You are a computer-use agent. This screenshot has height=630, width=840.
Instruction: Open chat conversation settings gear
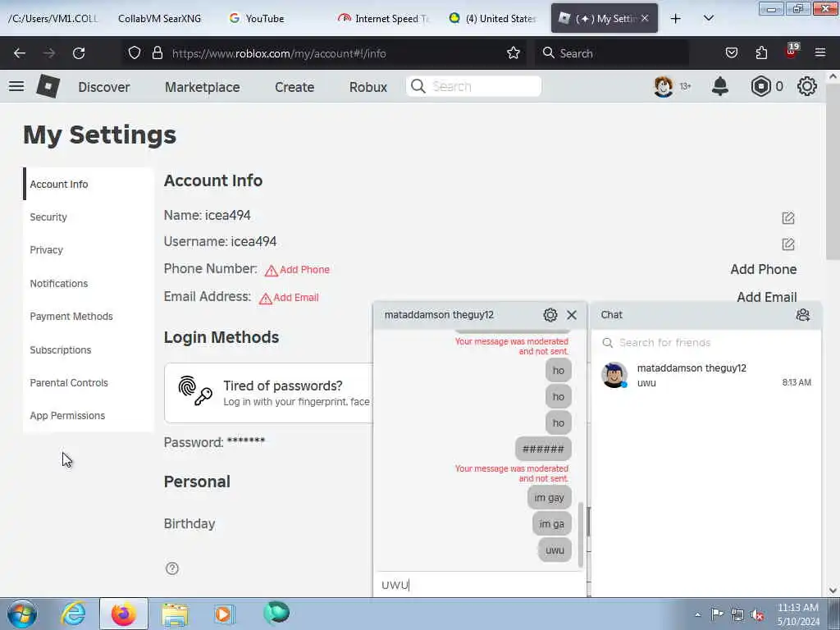[550, 315]
